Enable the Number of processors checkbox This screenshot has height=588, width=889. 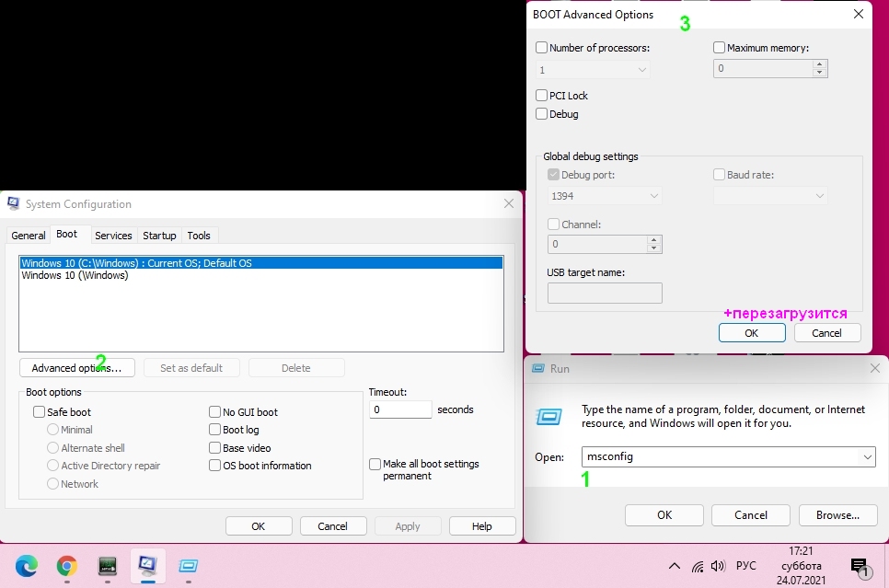pos(541,48)
